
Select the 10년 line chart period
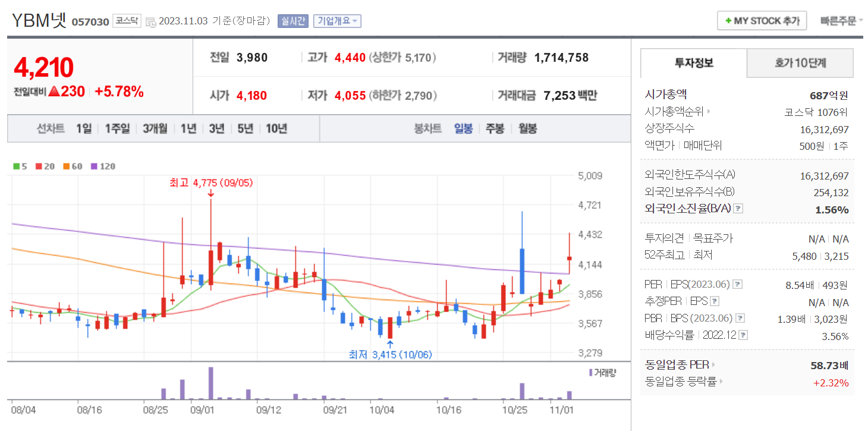[276, 128]
